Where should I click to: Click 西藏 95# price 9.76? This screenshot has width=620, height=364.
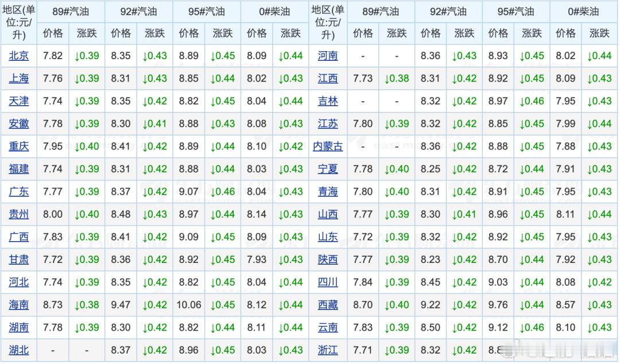pos(498,305)
